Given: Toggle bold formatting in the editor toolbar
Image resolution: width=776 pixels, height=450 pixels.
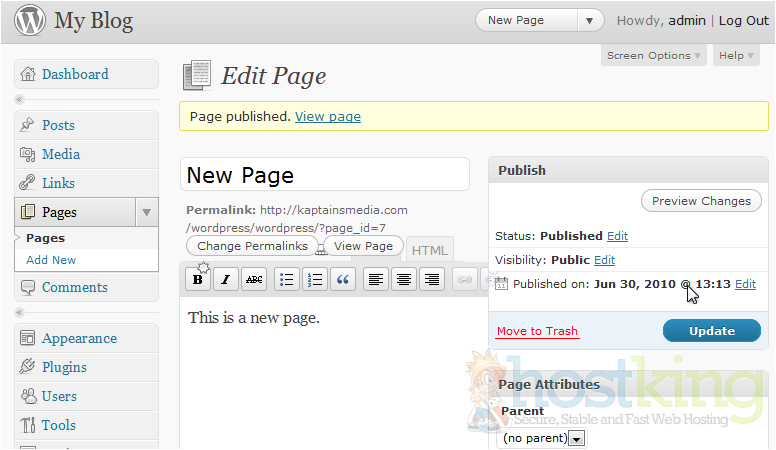Looking at the screenshot, I should click(198, 280).
